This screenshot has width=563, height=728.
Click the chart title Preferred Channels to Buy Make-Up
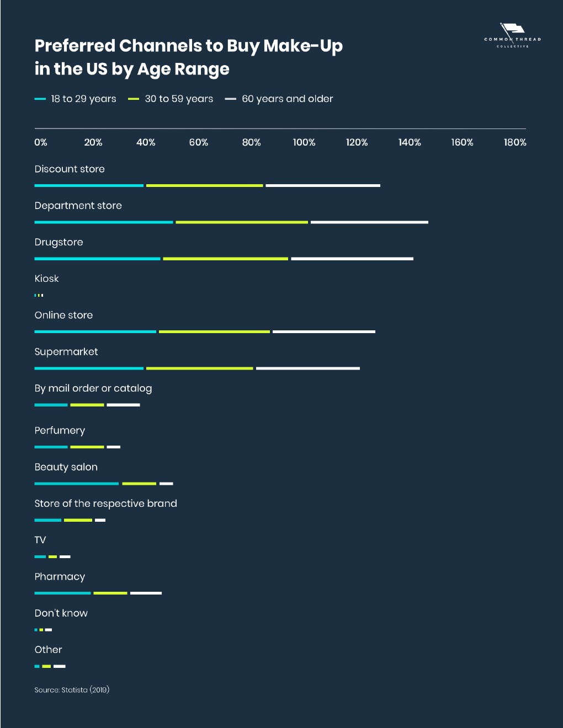coord(189,46)
